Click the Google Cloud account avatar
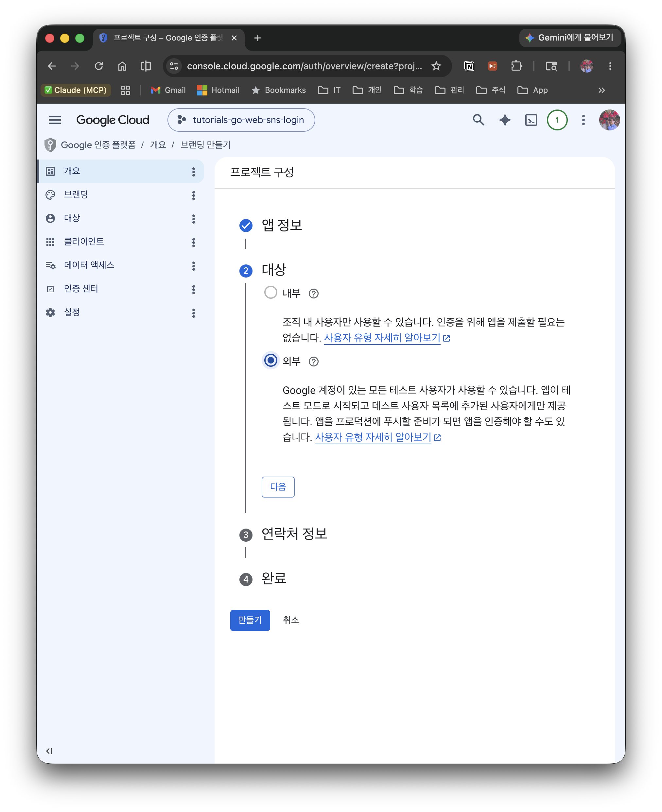This screenshot has width=662, height=812. [x=609, y=120]
